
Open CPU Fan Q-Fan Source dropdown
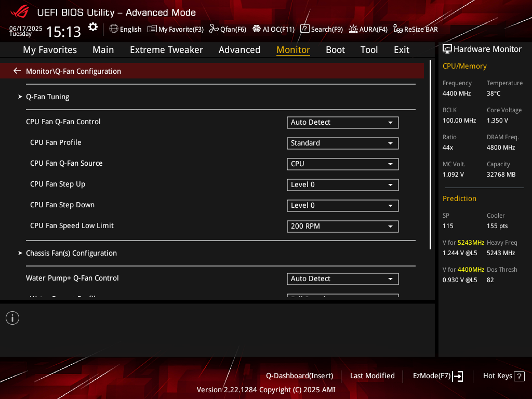click(x=343, y=164)
